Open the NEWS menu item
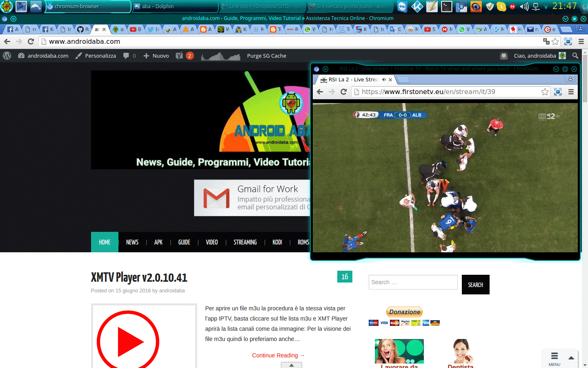Screen dimensions: 588x368 click(x=132, y=242)
